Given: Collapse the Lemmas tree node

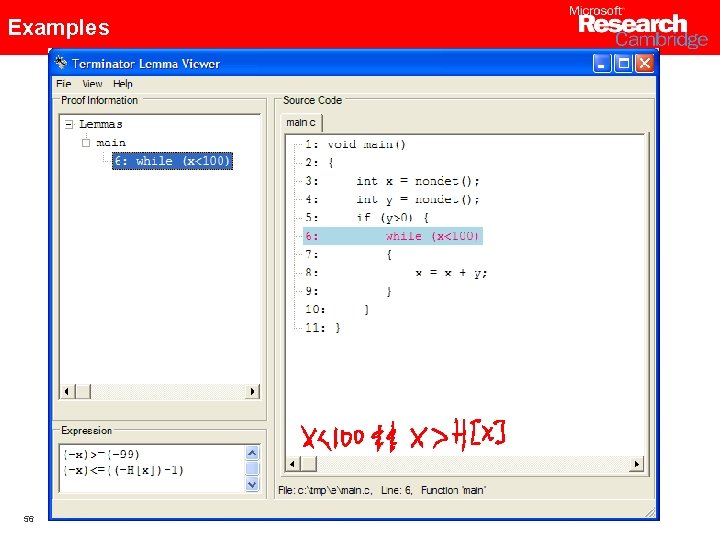Looking at the screenshot, I should (x=69, y=124).
